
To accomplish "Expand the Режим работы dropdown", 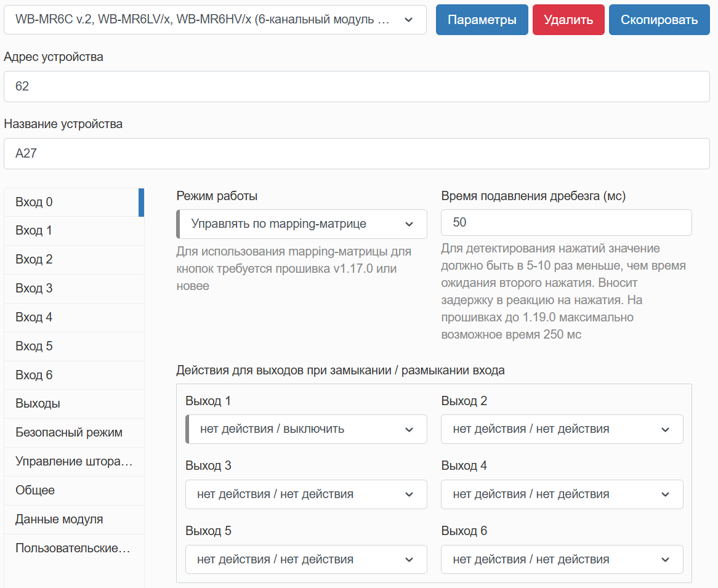I will [x=302, y=224].
